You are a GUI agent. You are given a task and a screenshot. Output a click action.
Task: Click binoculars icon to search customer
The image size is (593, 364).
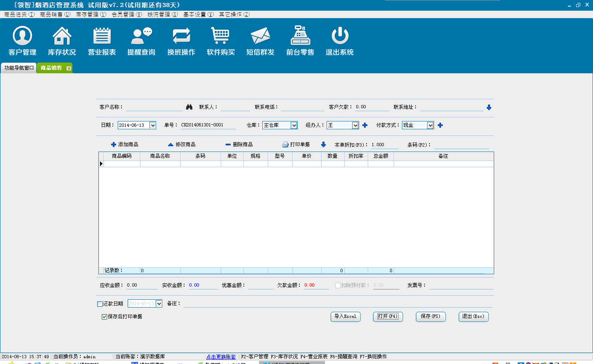189,107
